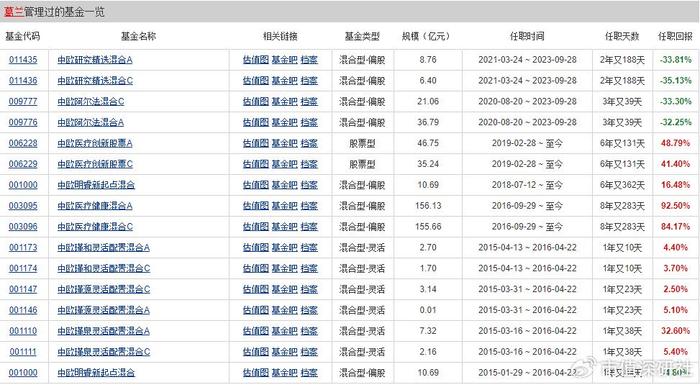Open 估值图 link for fund 003095
700x385 pixels.
256,206
